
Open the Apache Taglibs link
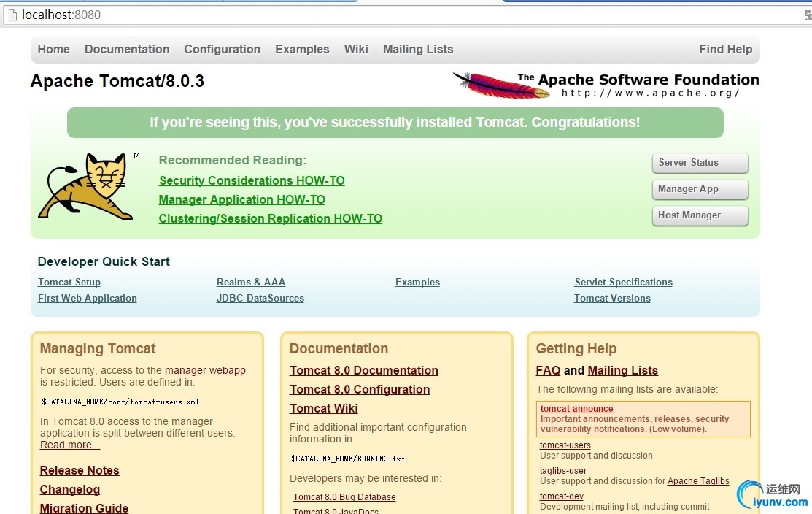[x=698, y=481]
